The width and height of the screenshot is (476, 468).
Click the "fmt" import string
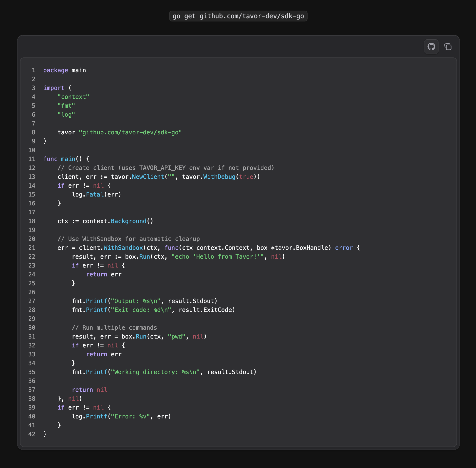click(66, 106)
